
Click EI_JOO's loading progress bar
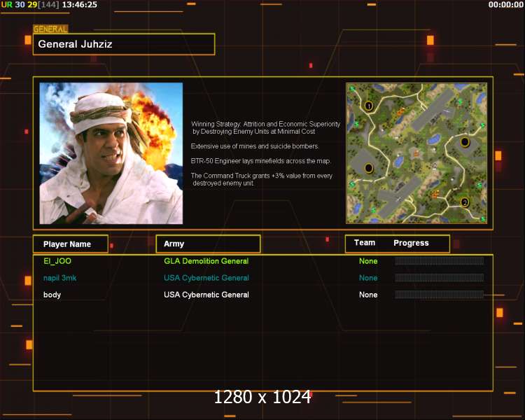[440, 261]
